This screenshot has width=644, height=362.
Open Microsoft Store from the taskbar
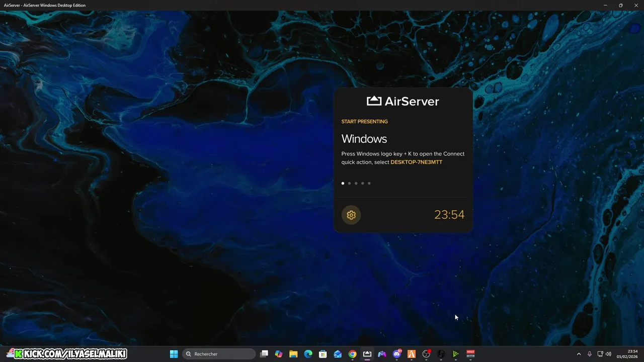pos(323,354)
